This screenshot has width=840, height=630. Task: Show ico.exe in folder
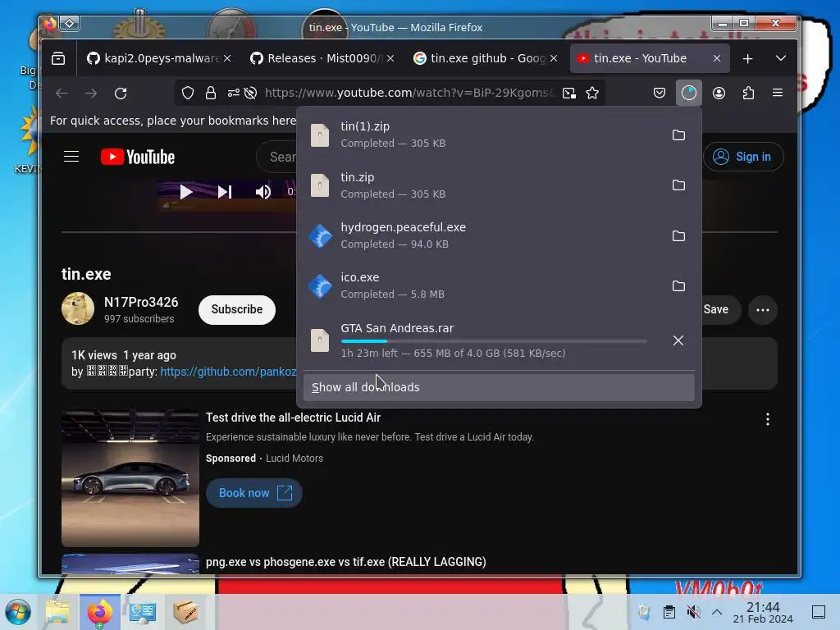[x=678, y=286]
